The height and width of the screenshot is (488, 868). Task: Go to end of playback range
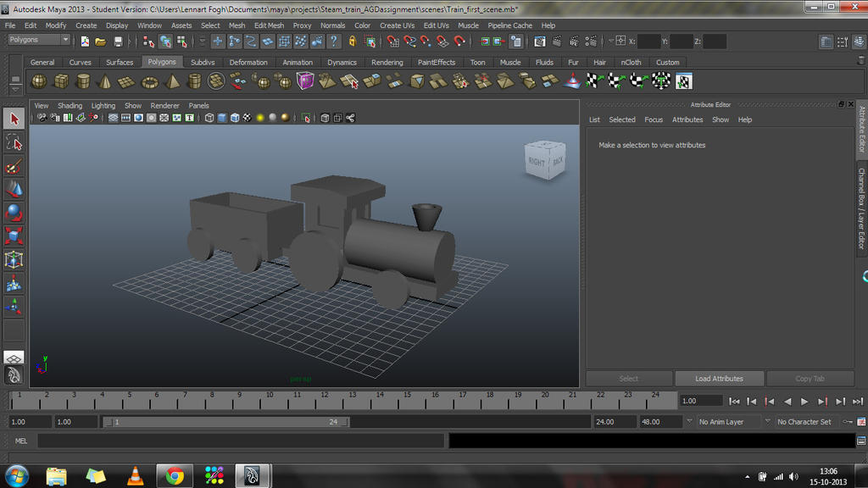pyautogui.click(x=858, y=402)
